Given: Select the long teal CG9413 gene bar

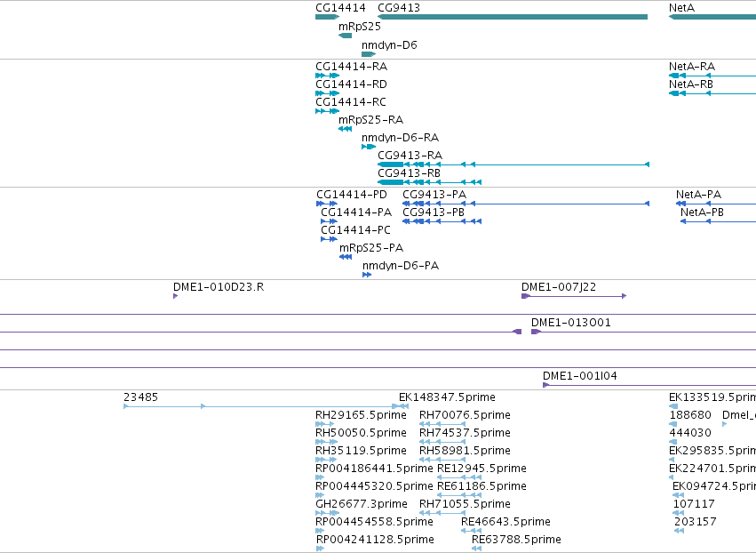Looking at the screenshot, I should (513, 17).
